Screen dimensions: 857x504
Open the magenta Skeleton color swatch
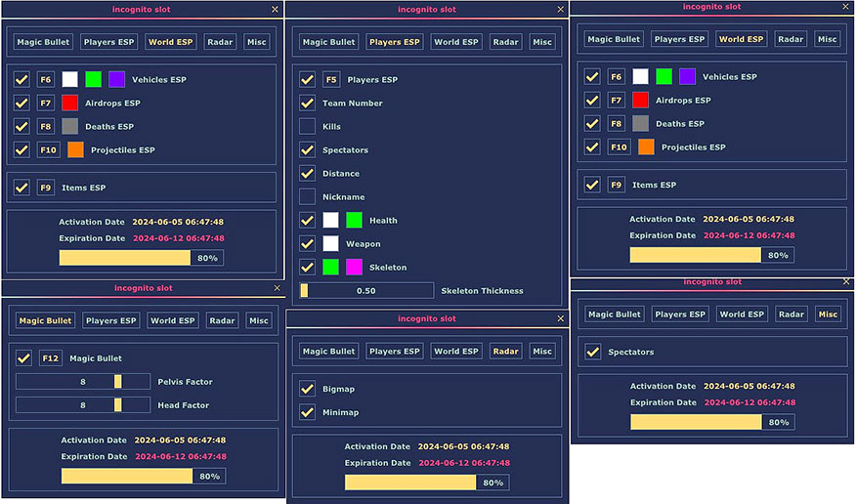coord(354,268)
